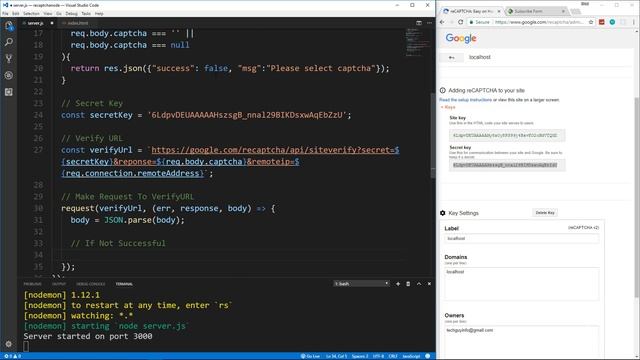Click the info icon beside Adding reCAPTCHA
Screen dimensions: 640x360
coord(442,91)
